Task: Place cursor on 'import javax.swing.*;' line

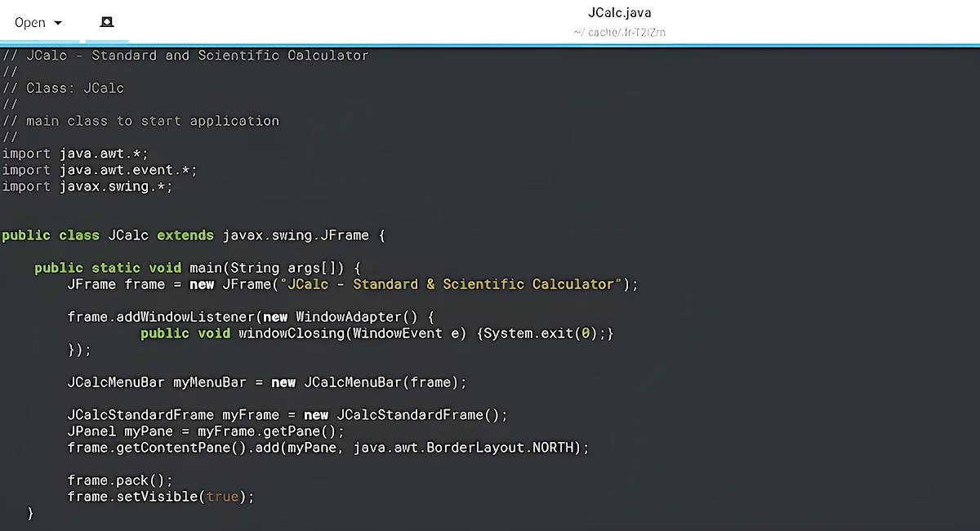Action: pos(87,186)
